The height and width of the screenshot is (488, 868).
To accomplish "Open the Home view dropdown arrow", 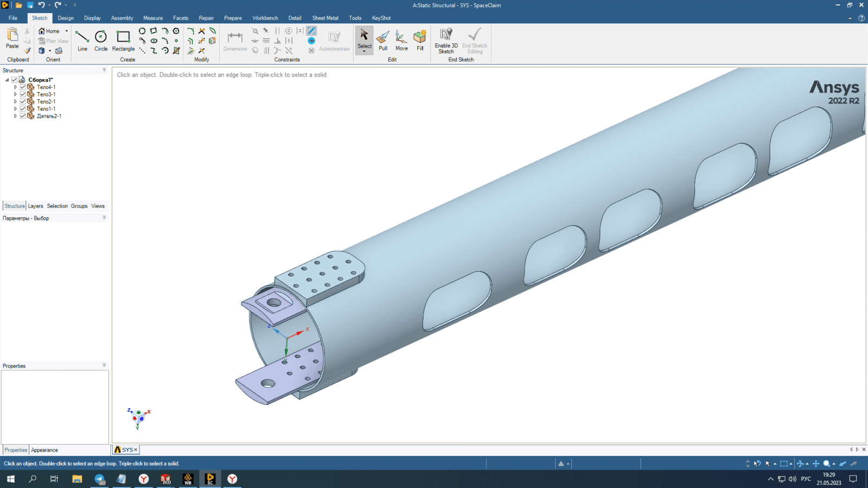I will pyautogui.click(x=67, y=31).
